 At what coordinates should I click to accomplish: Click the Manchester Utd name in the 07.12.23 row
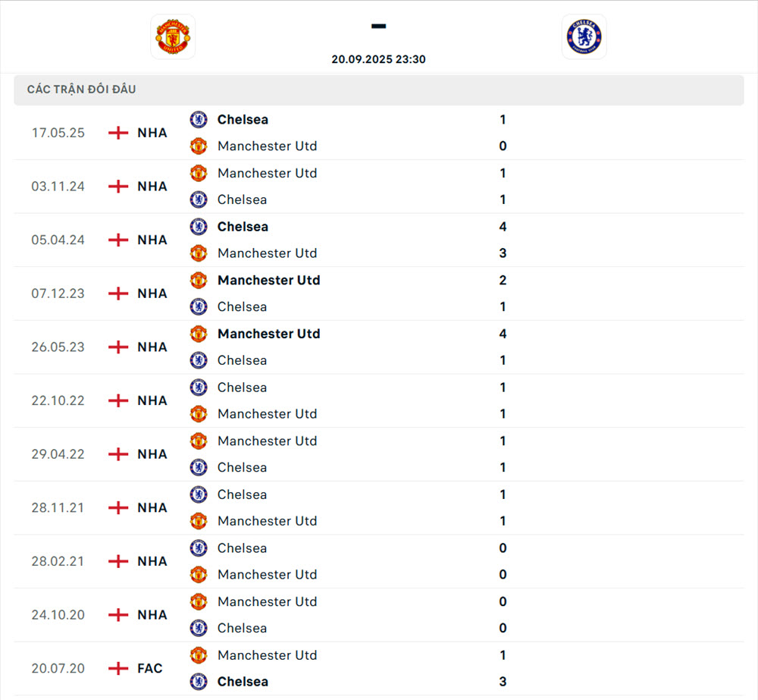tap(268, 280)
